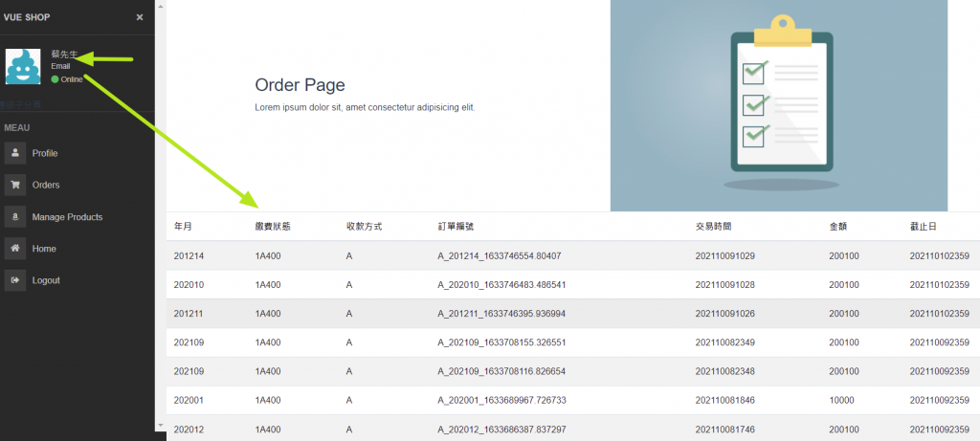Click transaction time 202110082349
Screen dimensions: 980x441
(x=725, y=342)
